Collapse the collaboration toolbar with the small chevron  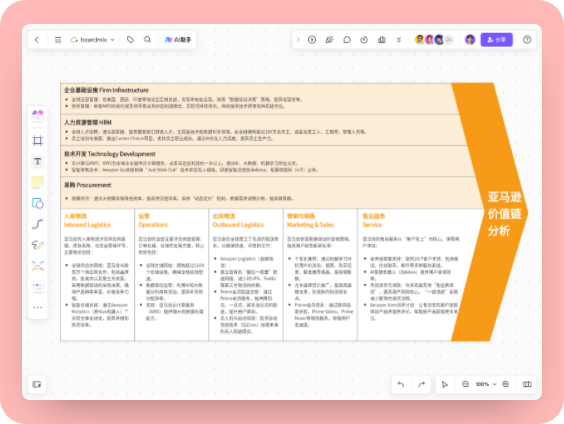point(298,40)
